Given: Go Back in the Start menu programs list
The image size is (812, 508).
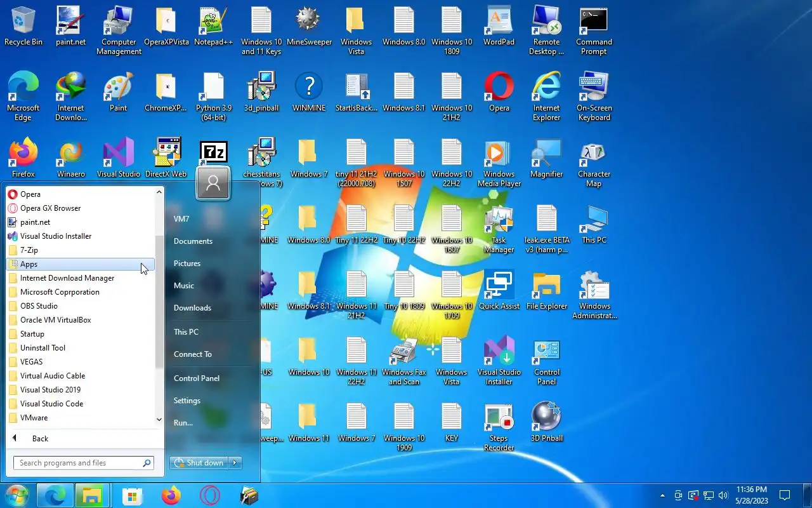Looking at the screenshot, I should point(40,439).
